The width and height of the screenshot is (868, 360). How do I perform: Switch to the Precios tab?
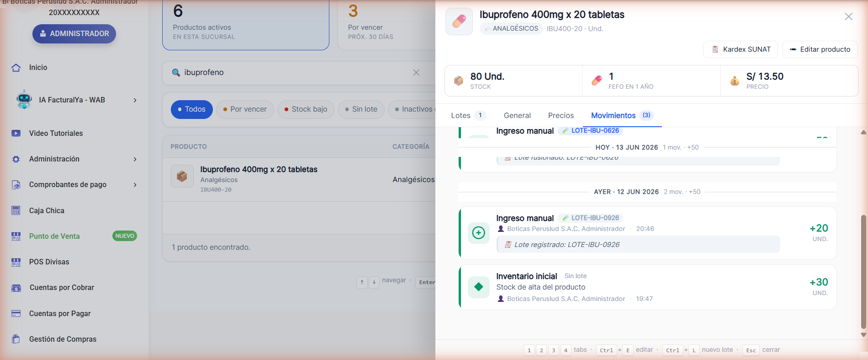tap(561, 116)
